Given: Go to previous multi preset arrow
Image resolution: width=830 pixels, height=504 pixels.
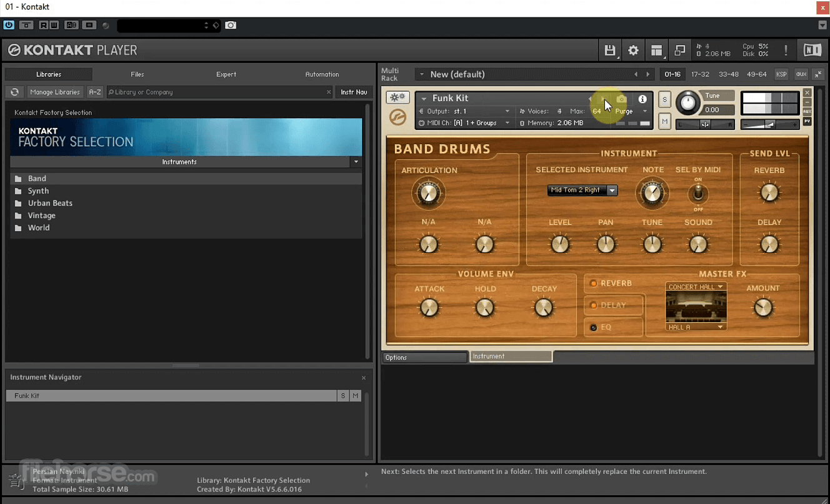Looking at the screenshot, I should click(x=636, y=74).
